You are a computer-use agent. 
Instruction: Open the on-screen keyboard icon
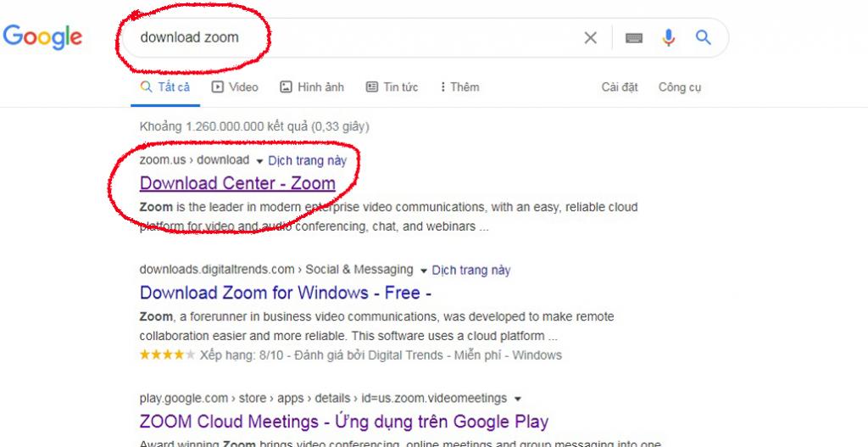point(633,37)
